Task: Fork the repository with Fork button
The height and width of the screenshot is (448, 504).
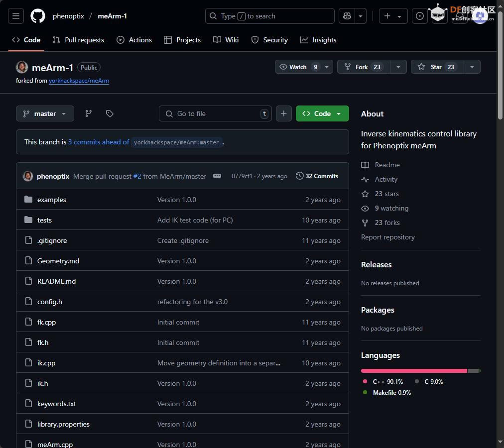Action: [x=364, y=67]
